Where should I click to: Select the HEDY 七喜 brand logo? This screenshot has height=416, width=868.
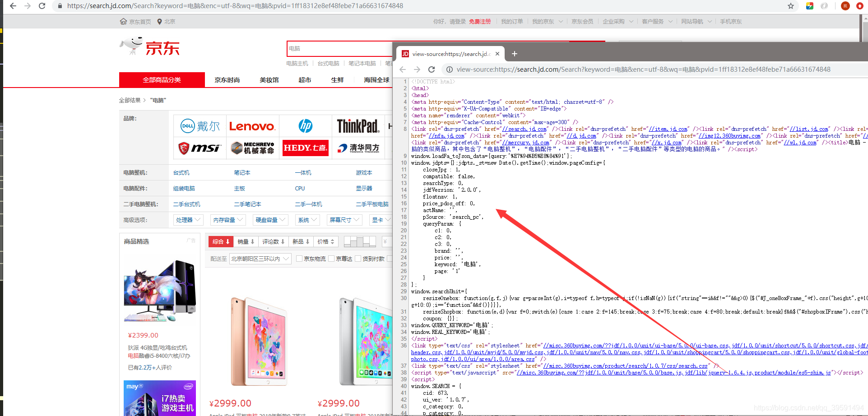pyautogui.click(x=306, y=148)
